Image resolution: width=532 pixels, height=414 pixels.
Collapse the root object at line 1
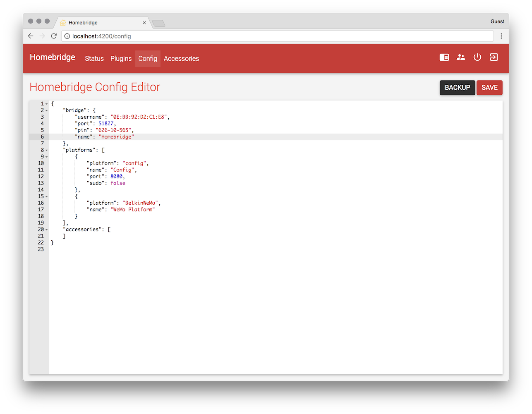tap(47, 104)
